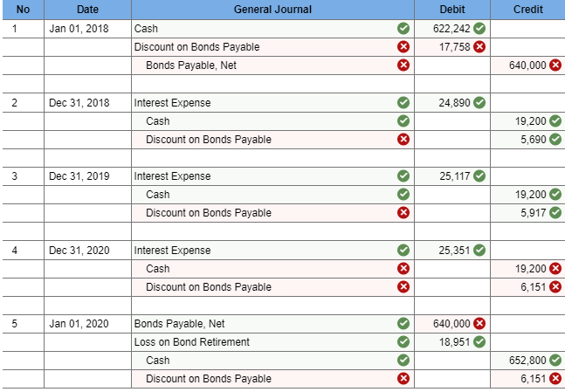Click the green check on entry 5's Bonds Payable, Net account
Screen dimensions: 565x392
tap(403, 324)
